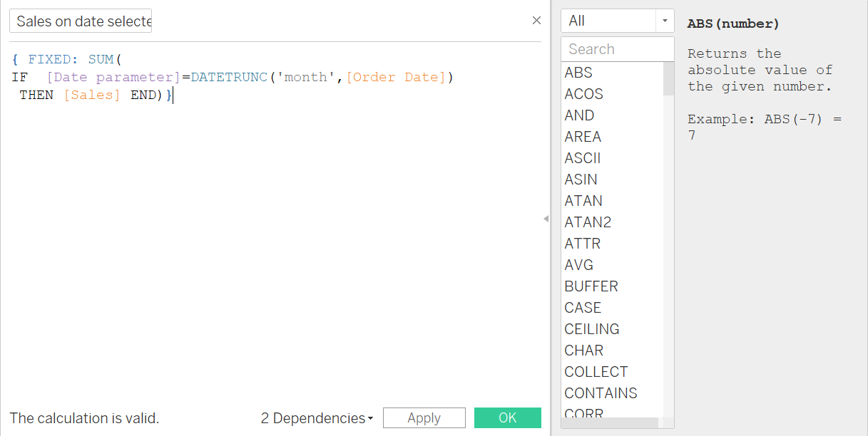Image resolution: width=868 pixels, height=436 pixels.
Task: Choose the CASE function entry
Action: pyautogui.click(x=583, y=308)
